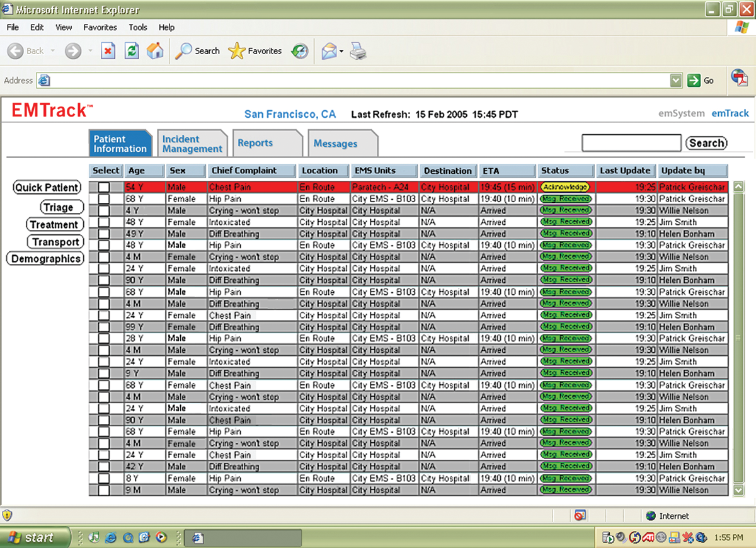Open the Mail envelope toolbar icon
The image size is (756, 548).
[x=329, y=51]
